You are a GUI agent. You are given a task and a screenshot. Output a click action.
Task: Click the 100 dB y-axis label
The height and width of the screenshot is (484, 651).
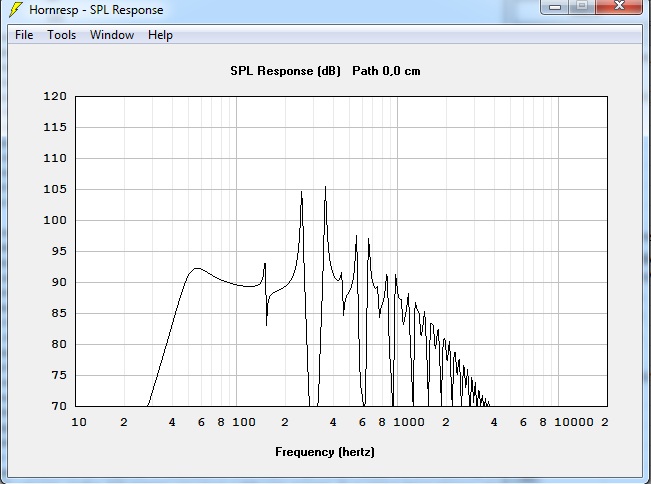point(55,220)
